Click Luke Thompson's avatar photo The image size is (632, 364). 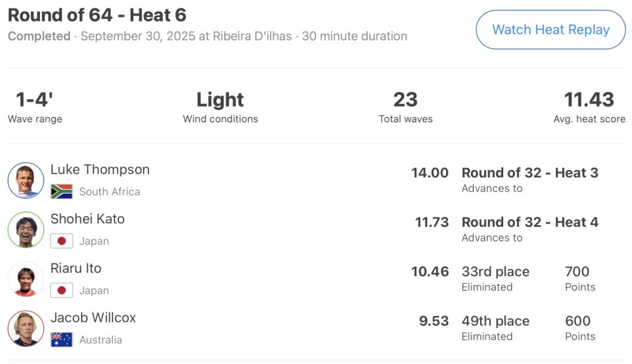point(26,181)
